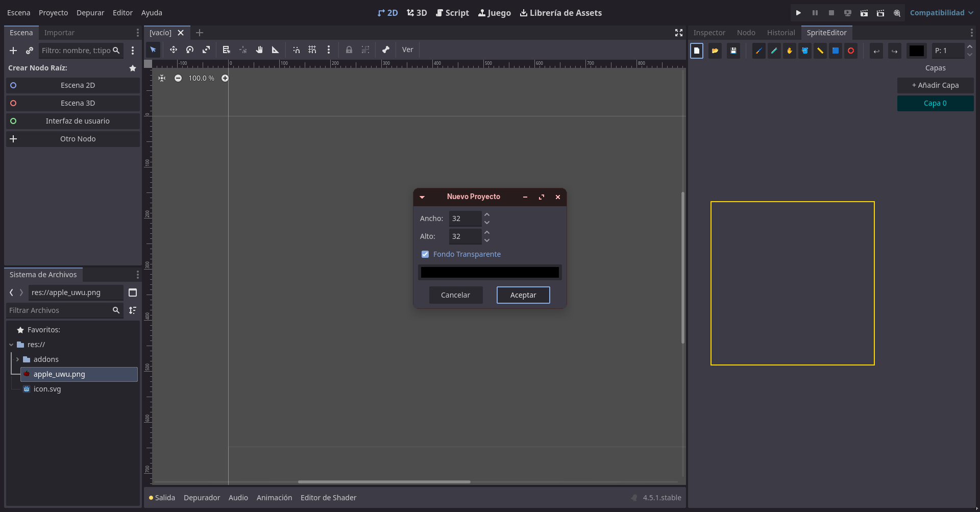Screen dimensions: 980x512
Task: Open the folder icon to load a sprite
Action: [x=715, y=51]
